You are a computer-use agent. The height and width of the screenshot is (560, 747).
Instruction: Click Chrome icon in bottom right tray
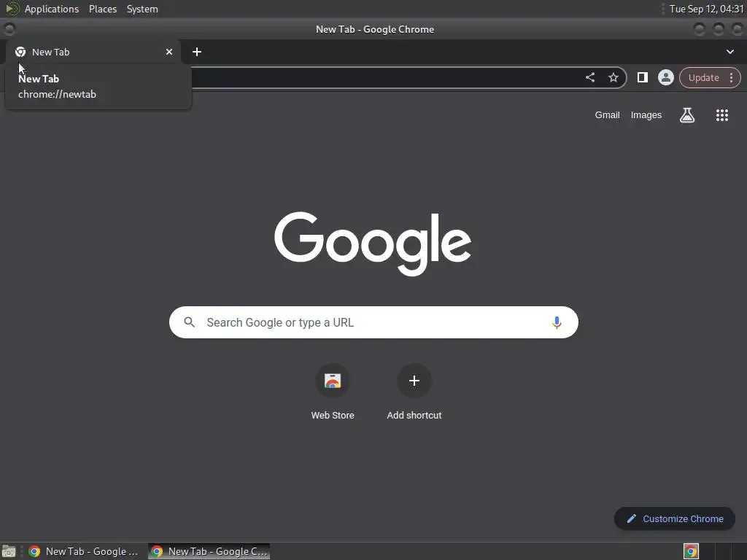(691, 551)
